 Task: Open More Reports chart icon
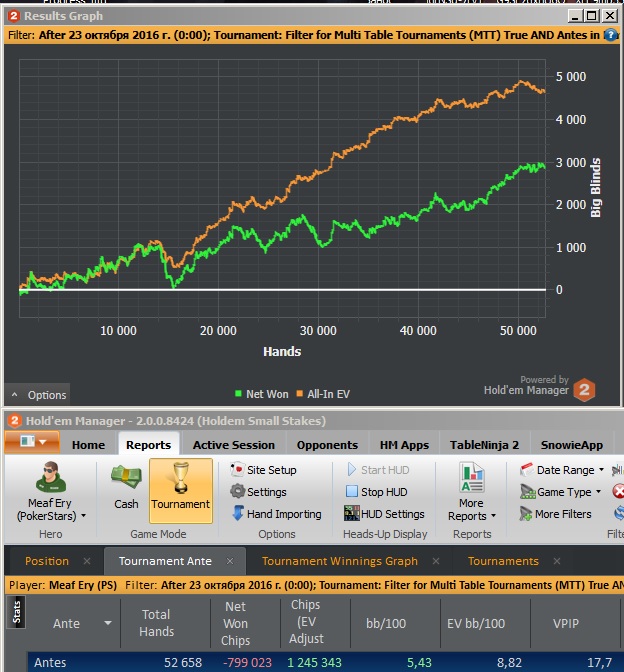pyautogui.click(x=472, y=477)
